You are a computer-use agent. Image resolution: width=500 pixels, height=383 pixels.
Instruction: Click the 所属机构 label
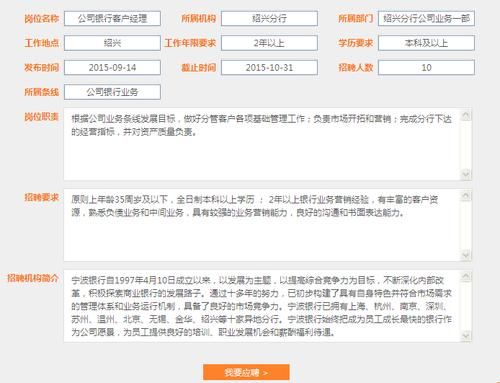(x=199, y=19)
